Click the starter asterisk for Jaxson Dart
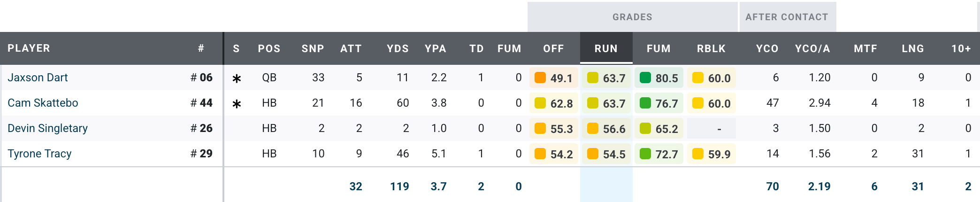 pos(237,78)
